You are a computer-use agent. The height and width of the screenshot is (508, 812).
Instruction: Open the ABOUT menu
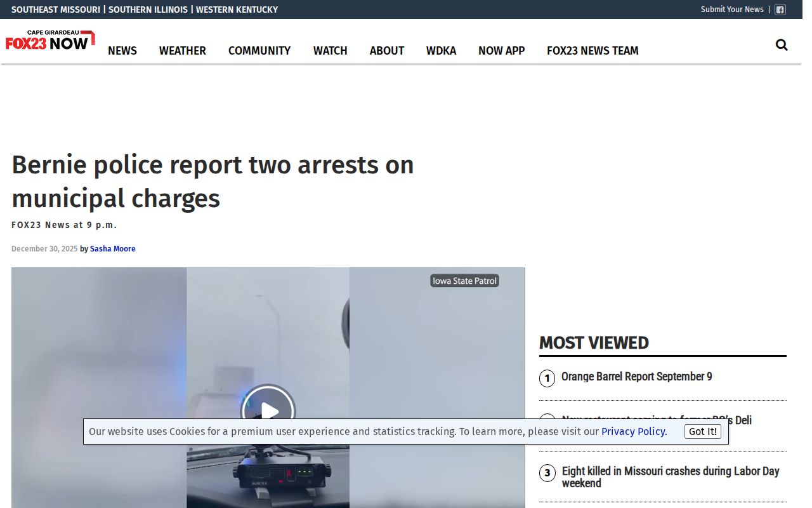click(387, 51)
